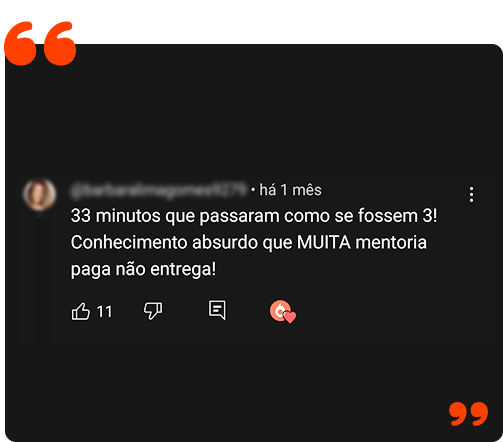Click the word "fossem" in comment
The height and width of the screenshot is (442, 503).
388,216
